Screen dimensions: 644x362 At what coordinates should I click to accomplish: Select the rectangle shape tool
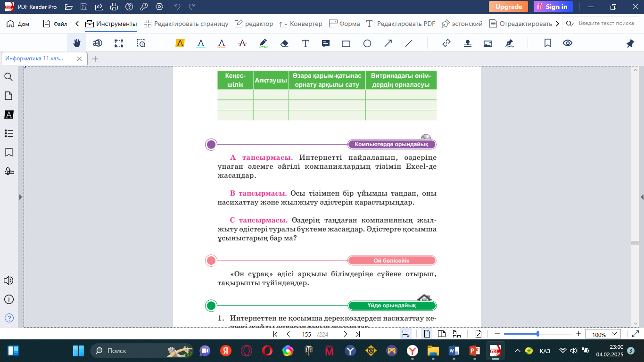click(346, 43)
